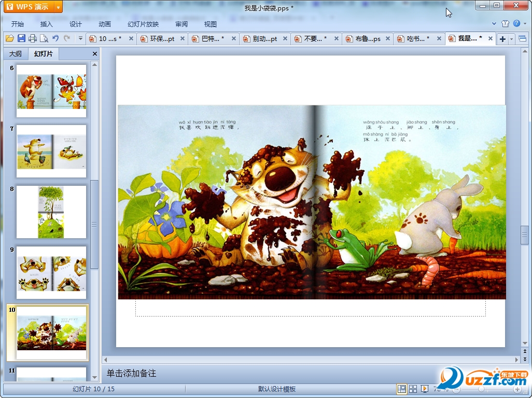Expand the quick access toolbar dropdown
Viewport: 532px width, 398px height.
pyautogui.click(x=80, y=38)
